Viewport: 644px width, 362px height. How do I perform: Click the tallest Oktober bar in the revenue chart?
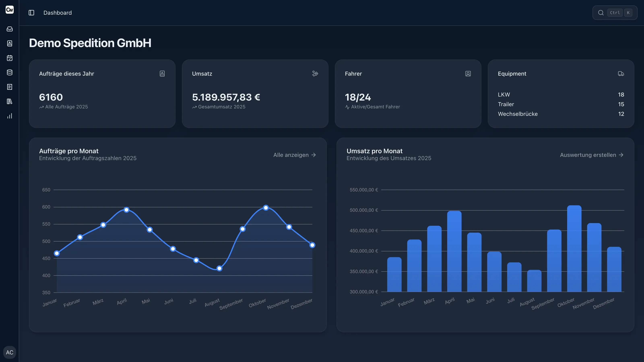574,250
